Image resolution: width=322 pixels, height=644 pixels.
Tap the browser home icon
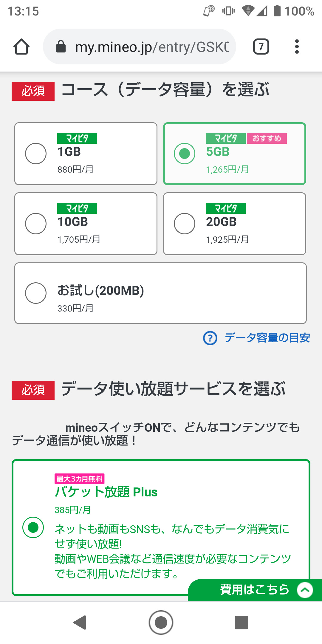(21, 47)
